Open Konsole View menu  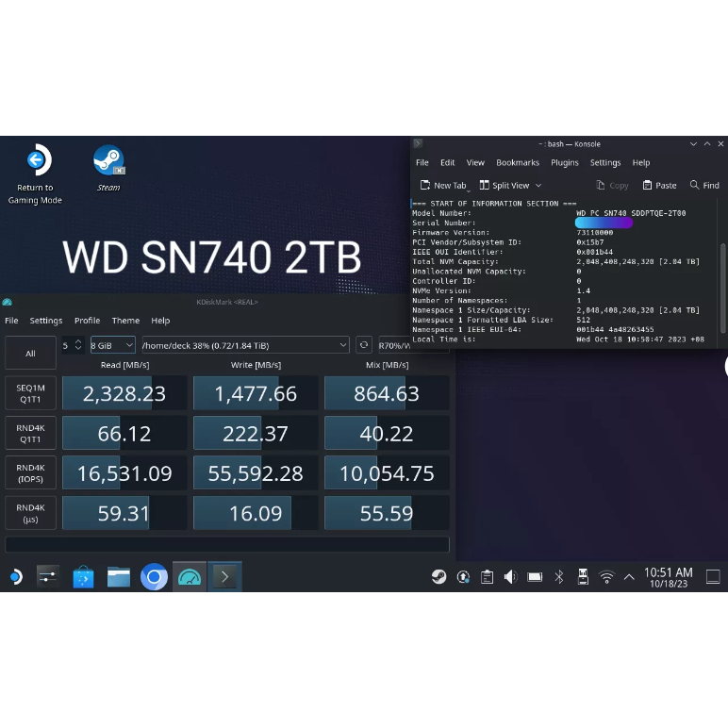tap(475, 162)
